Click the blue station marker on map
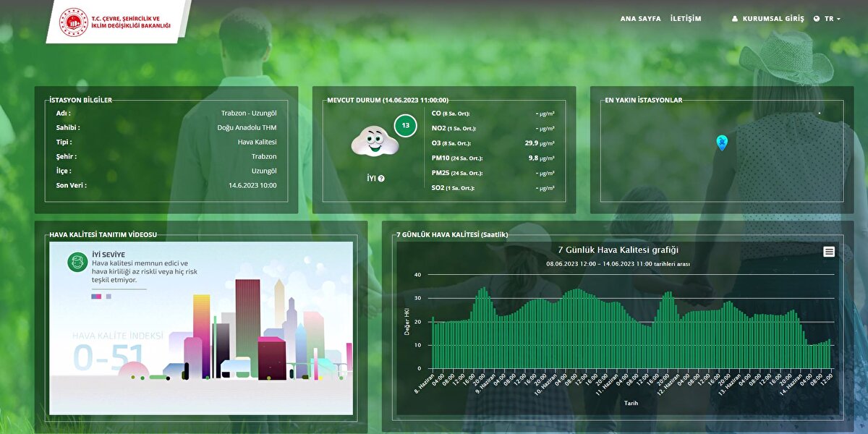The height and width of the screenshot is (434, 868). (721, 142)
